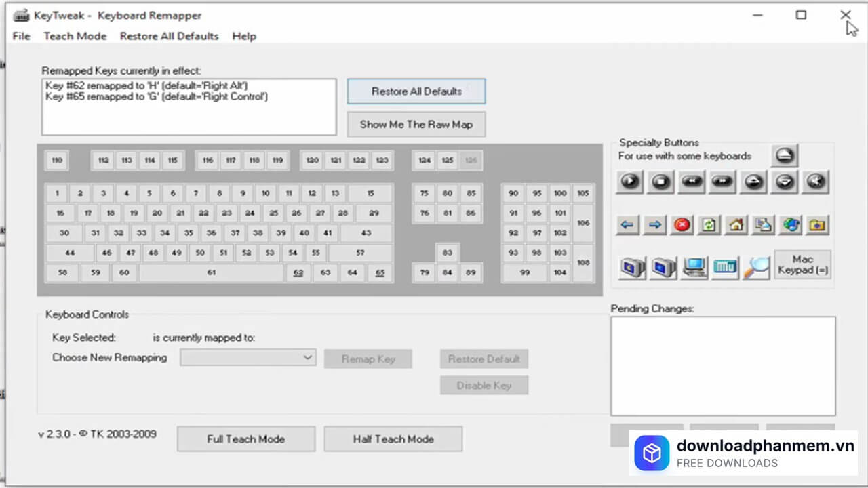
Task: Click remapped key 62 on keyboard
Action: pos(298,272)
